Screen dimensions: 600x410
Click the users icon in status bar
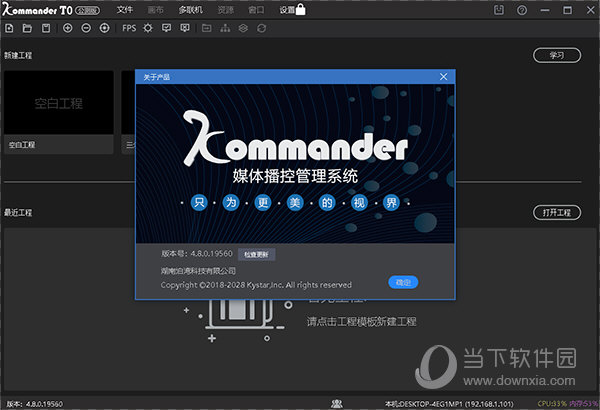point(337,403)
